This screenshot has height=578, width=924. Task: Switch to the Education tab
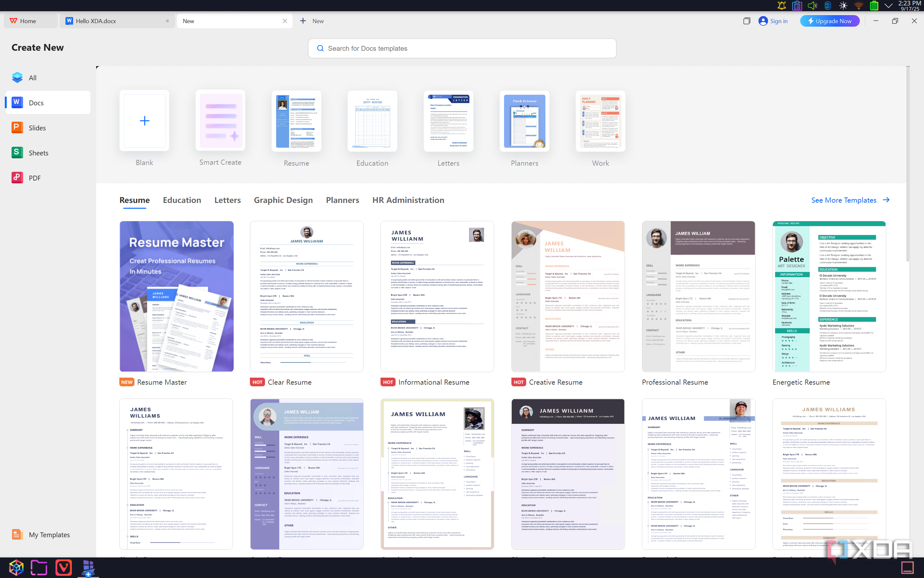click(182, 200)
